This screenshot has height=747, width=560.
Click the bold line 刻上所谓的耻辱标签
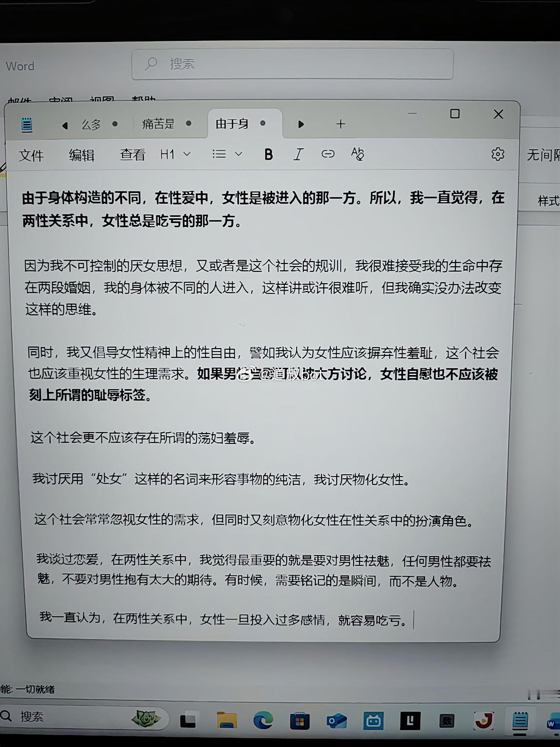click(91, 395)
